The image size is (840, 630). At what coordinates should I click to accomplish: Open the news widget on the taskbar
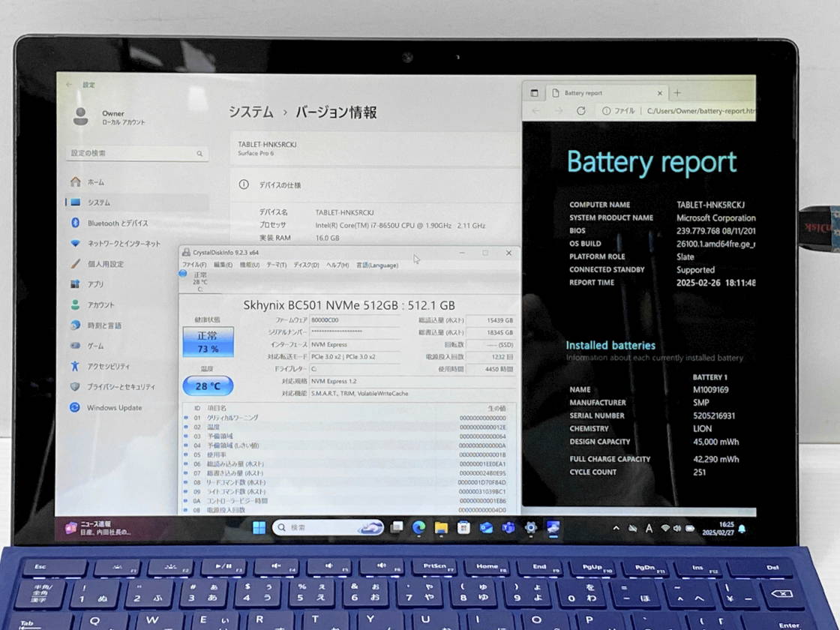click(97, 528)
